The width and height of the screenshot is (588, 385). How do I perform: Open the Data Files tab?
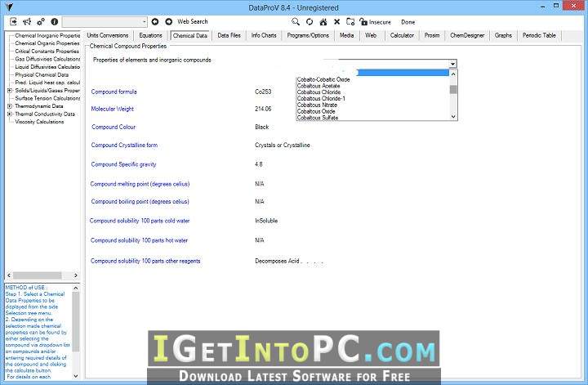[229, 35]
